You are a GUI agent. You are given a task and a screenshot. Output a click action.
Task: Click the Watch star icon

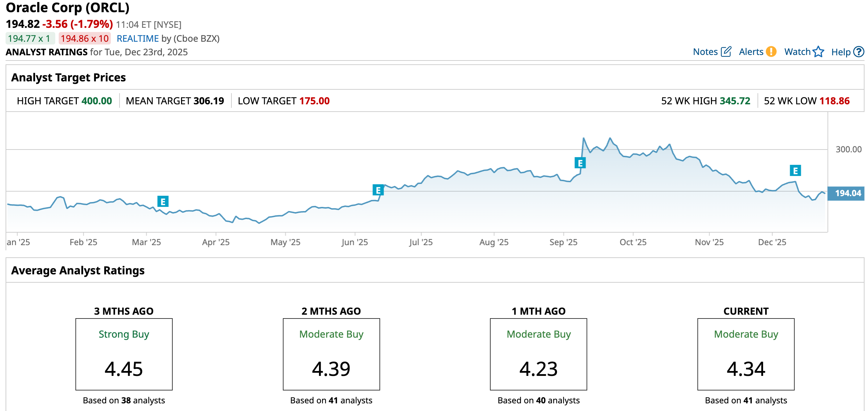point(818,52)
